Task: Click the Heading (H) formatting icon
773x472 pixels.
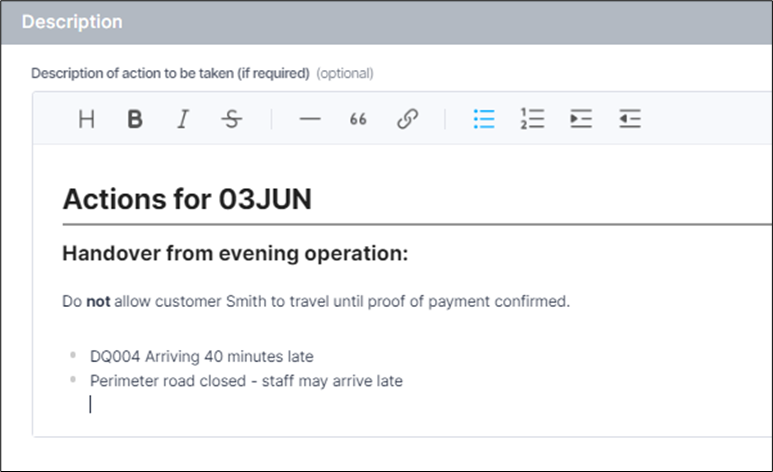Action: (x=87, y=120)
